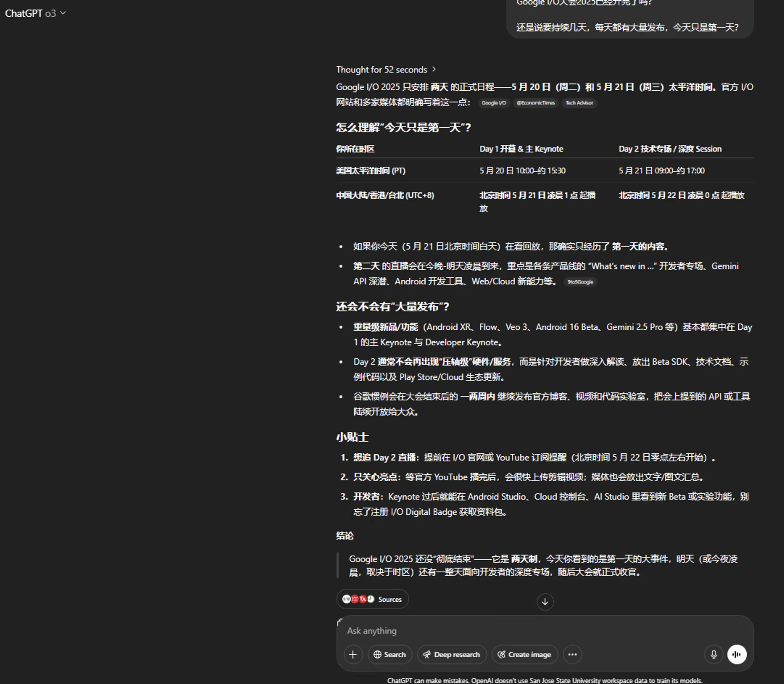The width and height of the screenshot is (784, 684).
Task: Jump to the bottom with the down-arrow button
Action: coord(545,602)
